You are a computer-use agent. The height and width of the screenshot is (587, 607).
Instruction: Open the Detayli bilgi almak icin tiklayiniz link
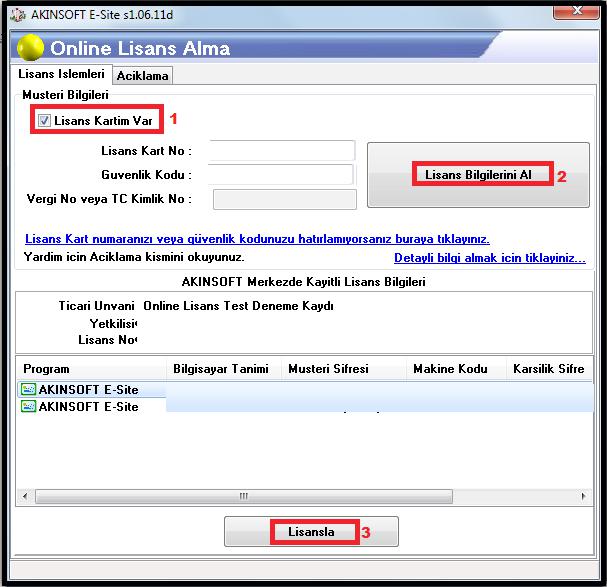click(490, 258)
